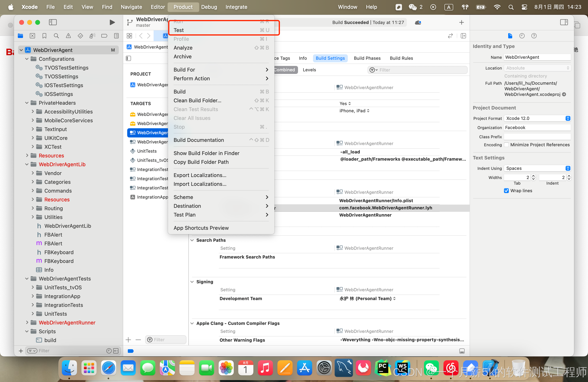588x382 pixels.
Task: Increase tab width with the stepper
Action: coord(534,176)
